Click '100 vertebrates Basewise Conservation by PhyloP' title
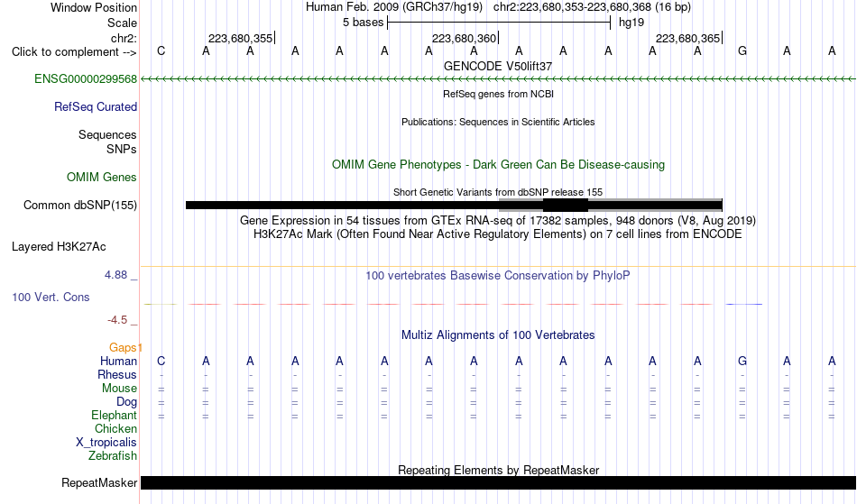Screen dimensions: 857x504 point(498,276)
